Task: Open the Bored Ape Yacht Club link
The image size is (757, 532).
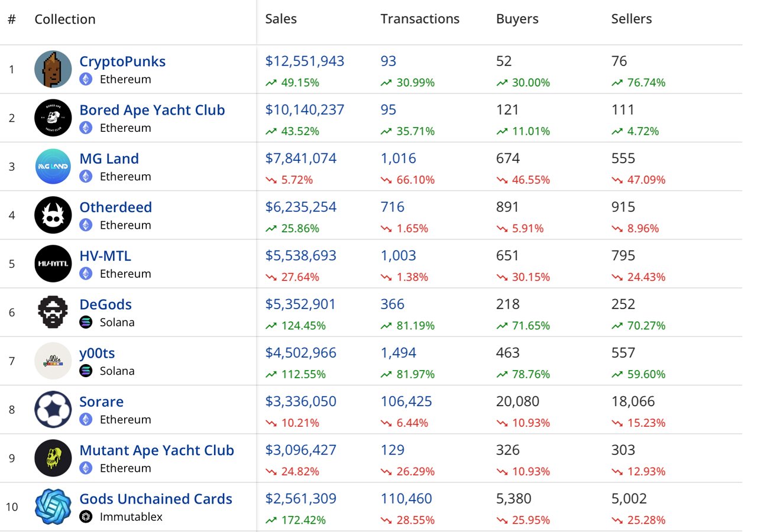Action: pyautogui.click(x=153, y=110)
